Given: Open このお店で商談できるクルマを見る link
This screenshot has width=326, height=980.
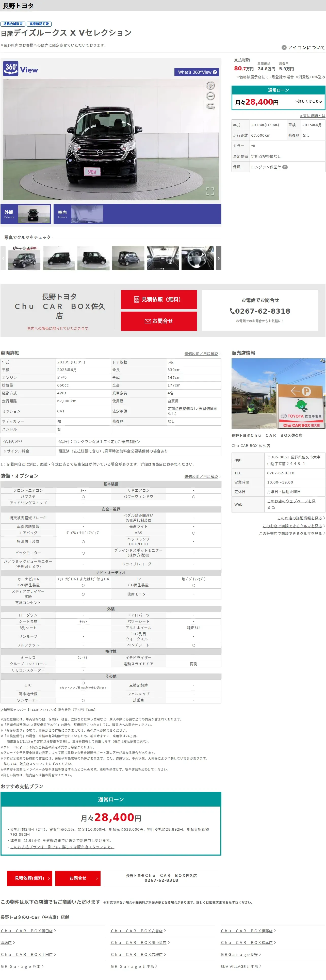Looking at the screenshot, I should point(294,526).
